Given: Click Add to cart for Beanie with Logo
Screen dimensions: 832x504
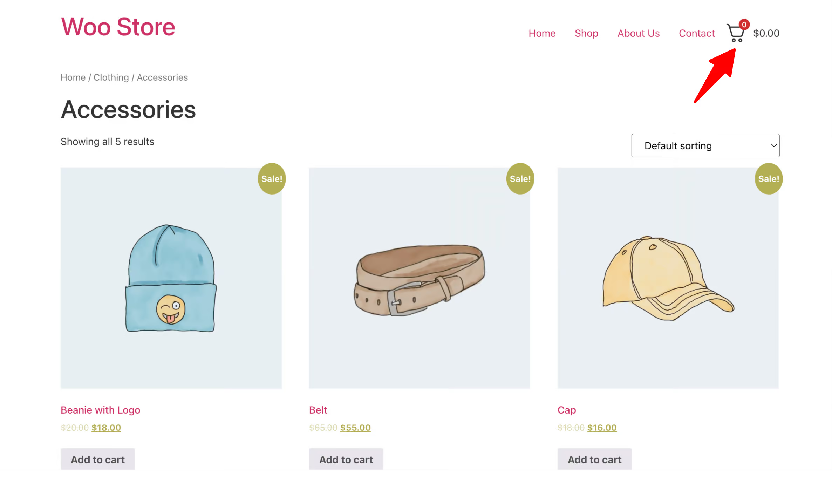Looking at the screenshot, I should 98,459.
